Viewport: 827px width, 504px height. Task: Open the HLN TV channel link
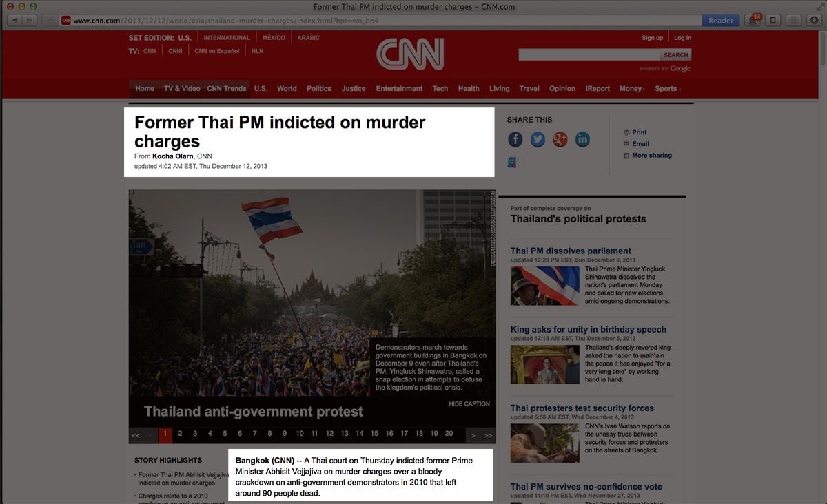point(257,51)
